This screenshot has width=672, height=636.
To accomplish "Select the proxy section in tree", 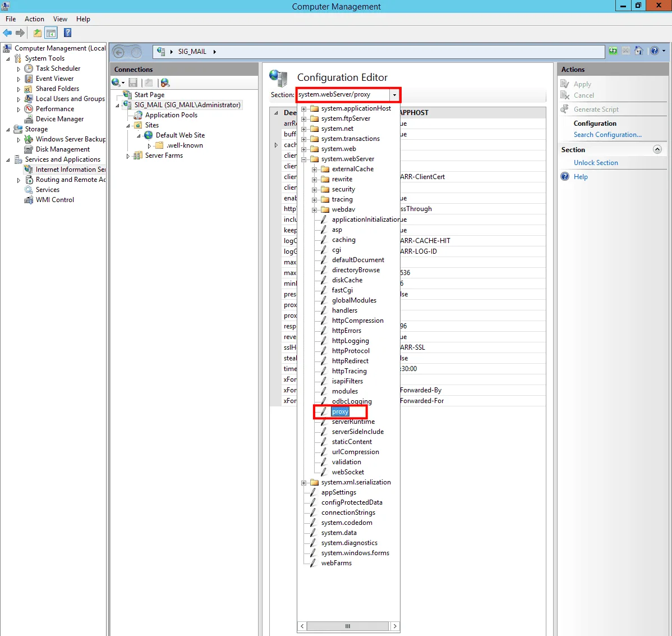I will [340, 411].
